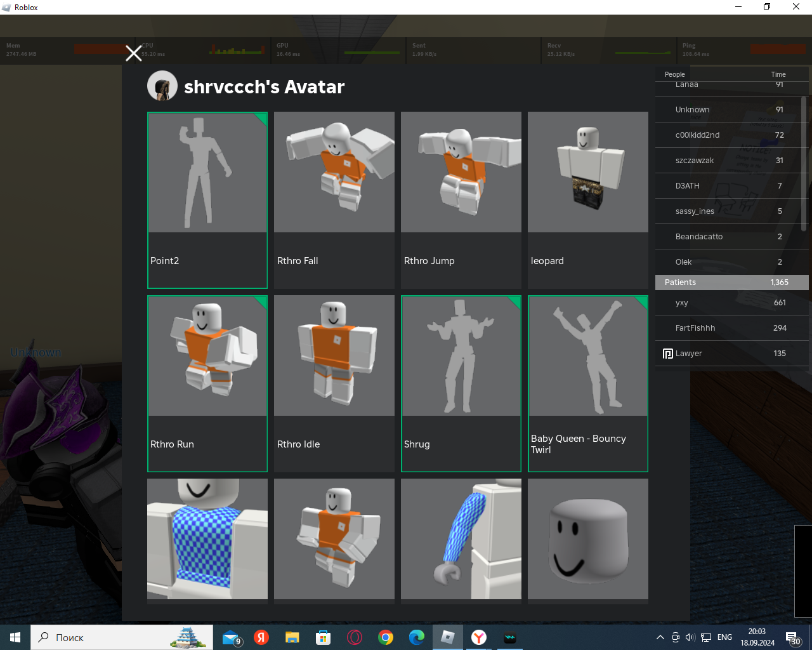This screenshot has height=650, width=812.
Task: Show hidden tray icons chevron
Action: point(660,637)
